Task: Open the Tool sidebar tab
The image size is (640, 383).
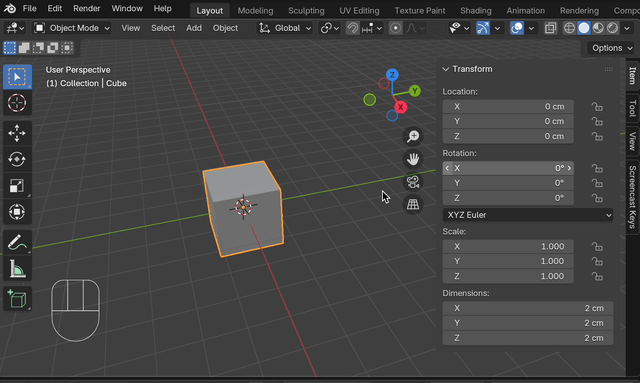Action: (x=633, y=108)
